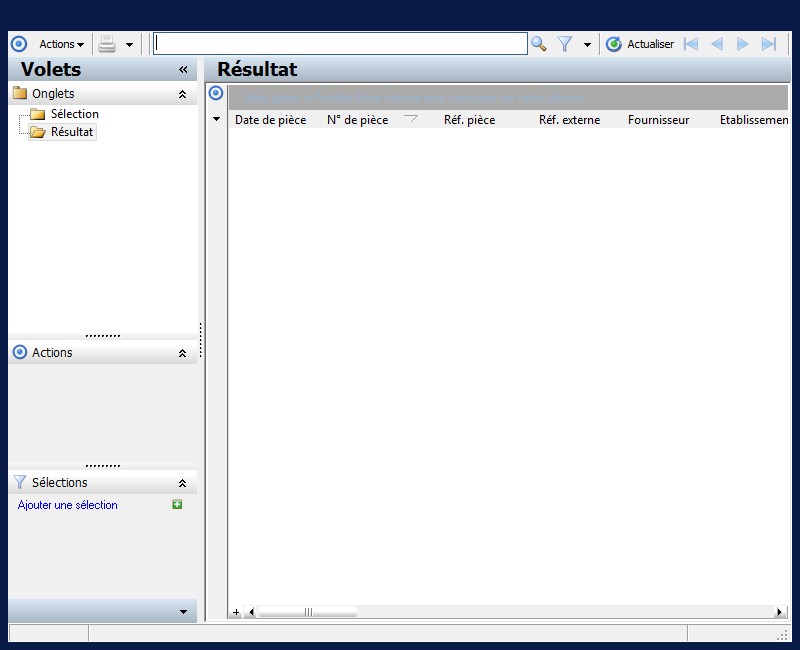Go to next record arrow
This screenshot has height=650, width=800.
pyautogui.click(x=742, y=44)
